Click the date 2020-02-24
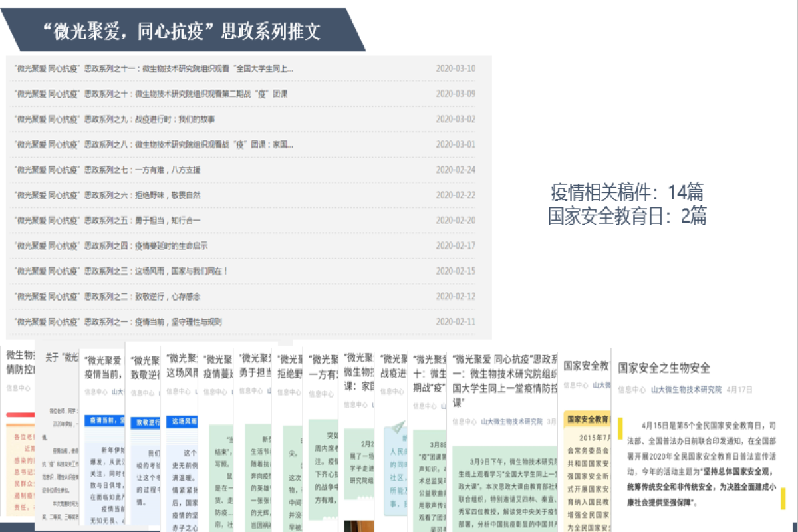The height and width of the screenshot is (532, 798). 456,170
